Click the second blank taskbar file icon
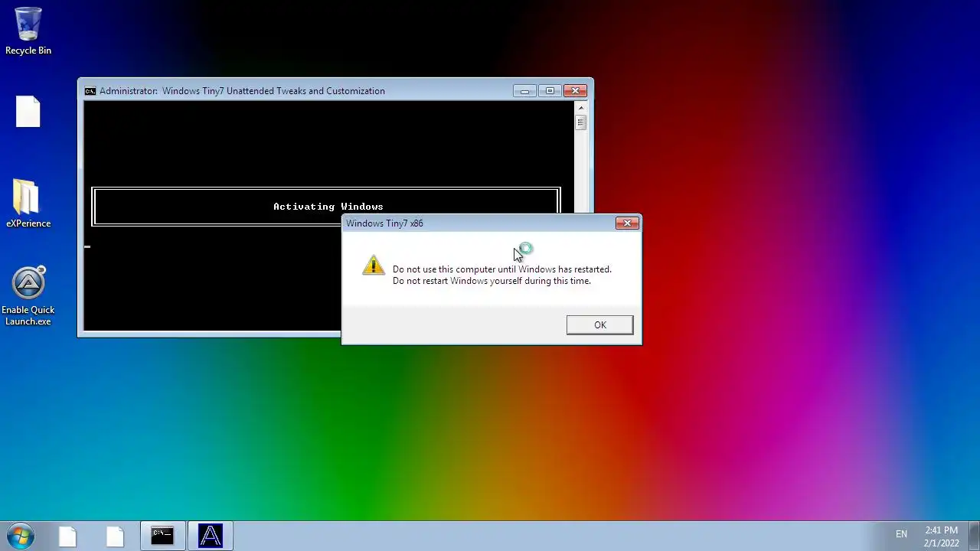The height and width of the screenshot is (551, 980). [115, 536]
